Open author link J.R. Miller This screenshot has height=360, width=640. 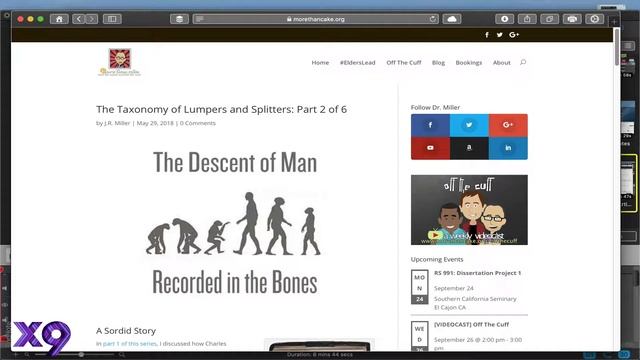(117, 123)
